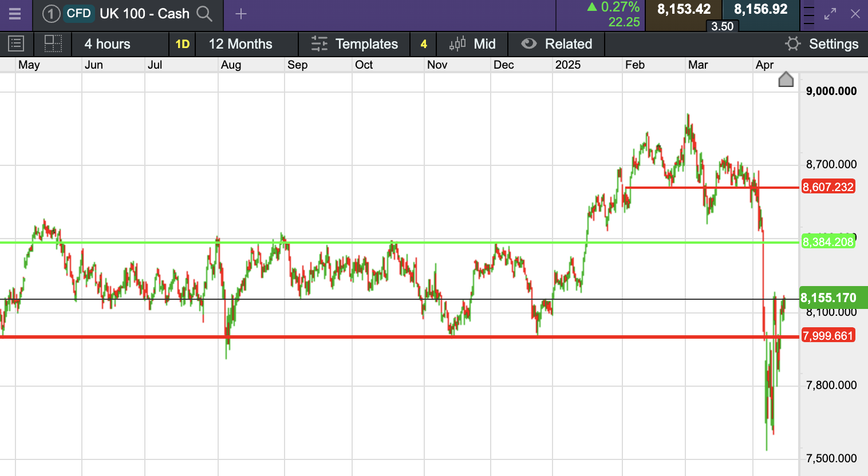Toggle the number 4 indicator button
868x476 pixels.
424,44
